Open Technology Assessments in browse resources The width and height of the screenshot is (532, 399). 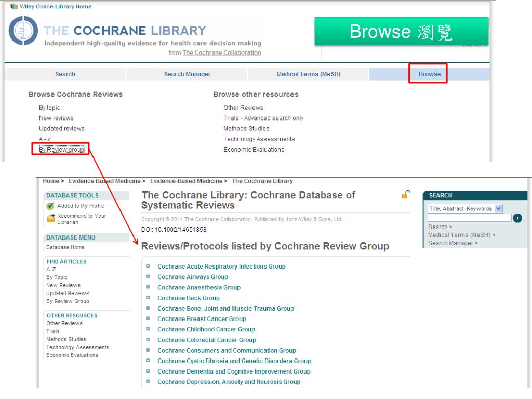[x=259, y=139]
